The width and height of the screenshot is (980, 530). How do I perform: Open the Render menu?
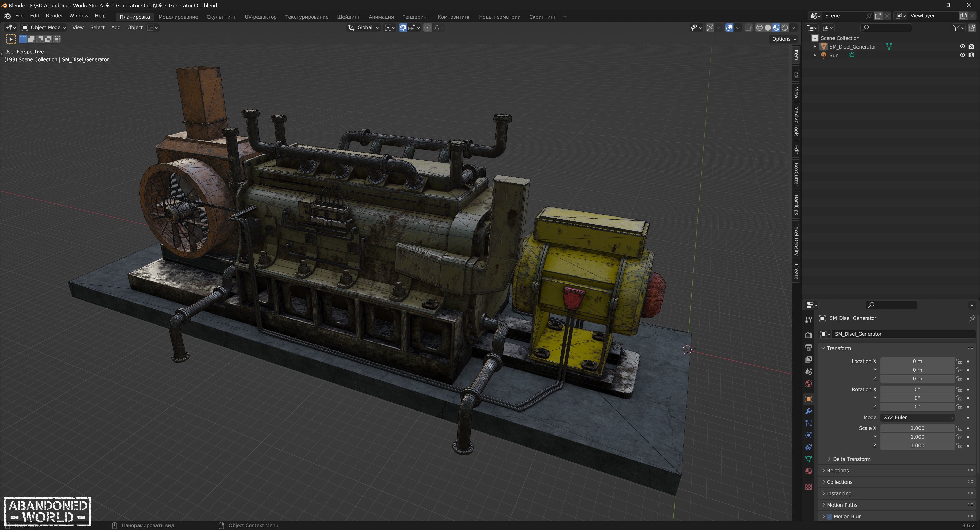click(54, 16)
